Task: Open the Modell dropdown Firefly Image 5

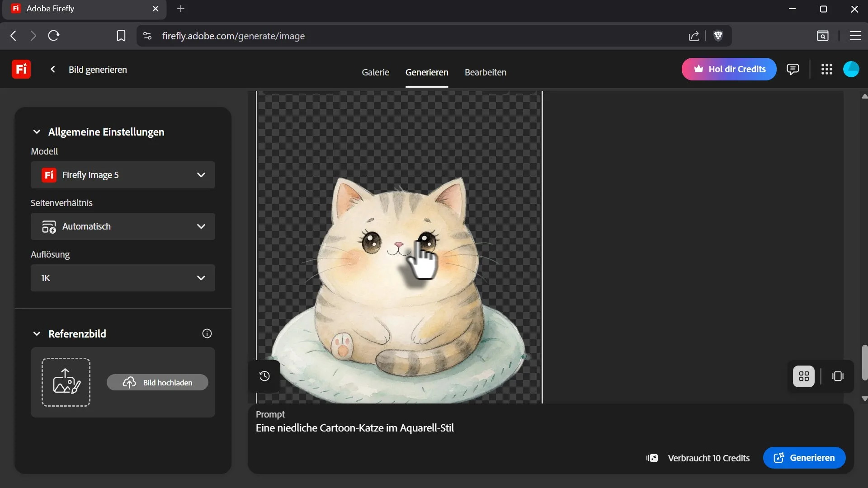Action: pos(123,175)
